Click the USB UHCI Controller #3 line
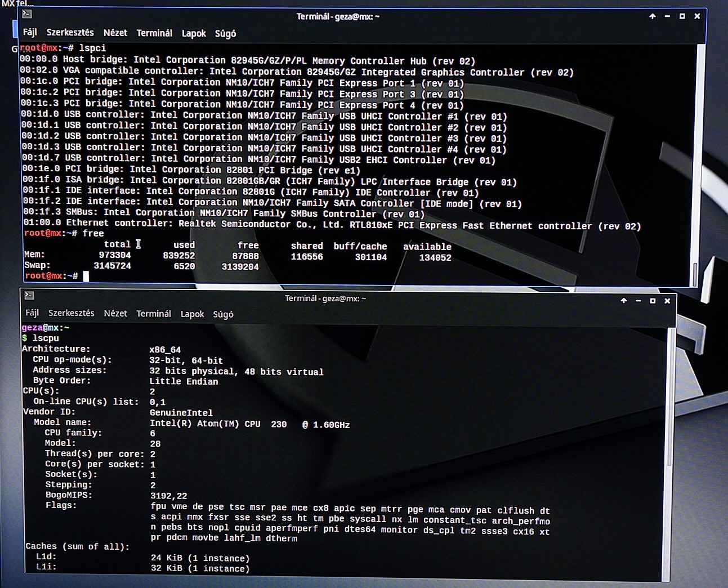 click(264, 137)
